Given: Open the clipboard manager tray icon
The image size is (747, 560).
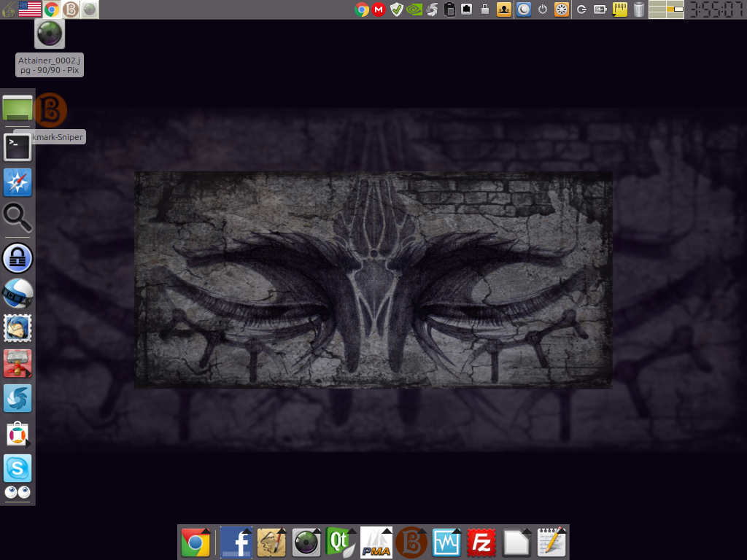Looking at the screenshot, I should [449, 9].
